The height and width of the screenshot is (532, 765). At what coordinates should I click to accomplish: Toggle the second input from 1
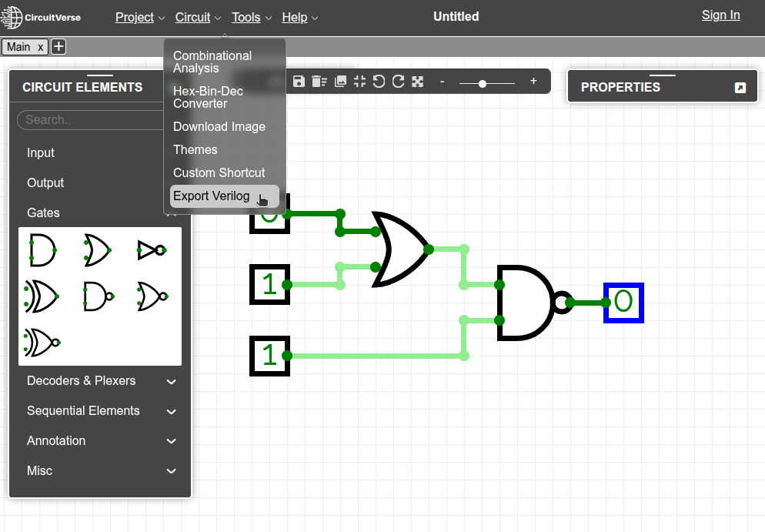[269, 284]
